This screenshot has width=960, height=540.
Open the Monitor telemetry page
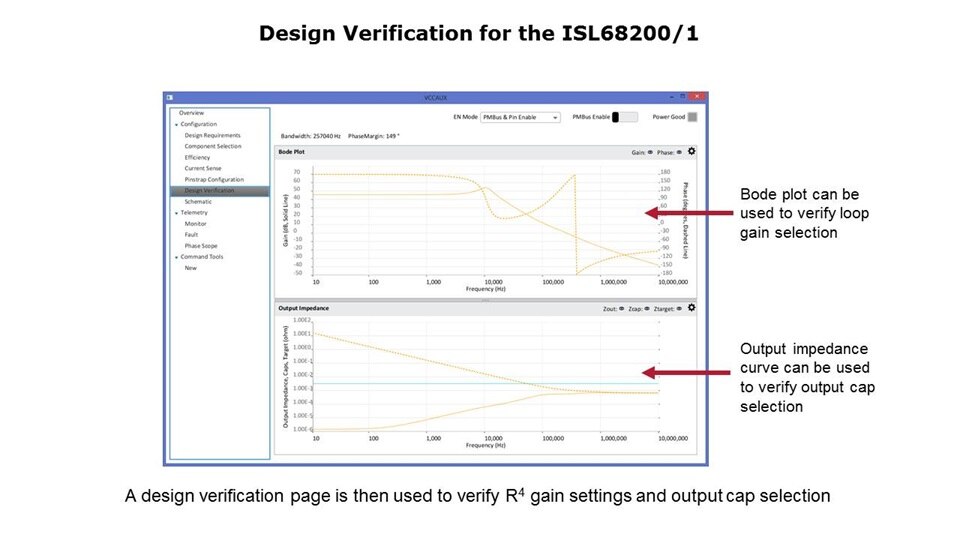pyautogui.click(x=196, y=224)
